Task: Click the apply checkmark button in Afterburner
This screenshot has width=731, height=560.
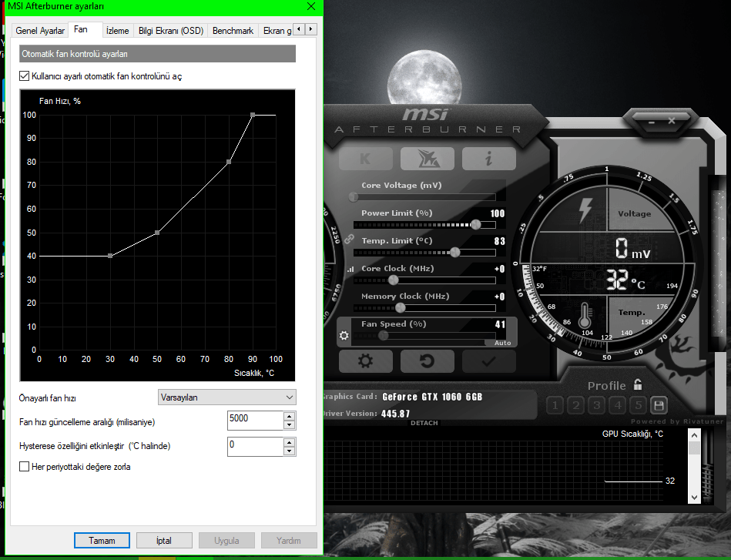Action: (488, 361)
